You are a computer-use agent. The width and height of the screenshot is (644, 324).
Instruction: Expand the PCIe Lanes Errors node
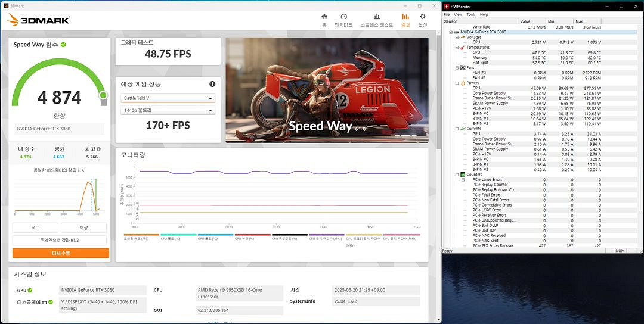(463, 180)
